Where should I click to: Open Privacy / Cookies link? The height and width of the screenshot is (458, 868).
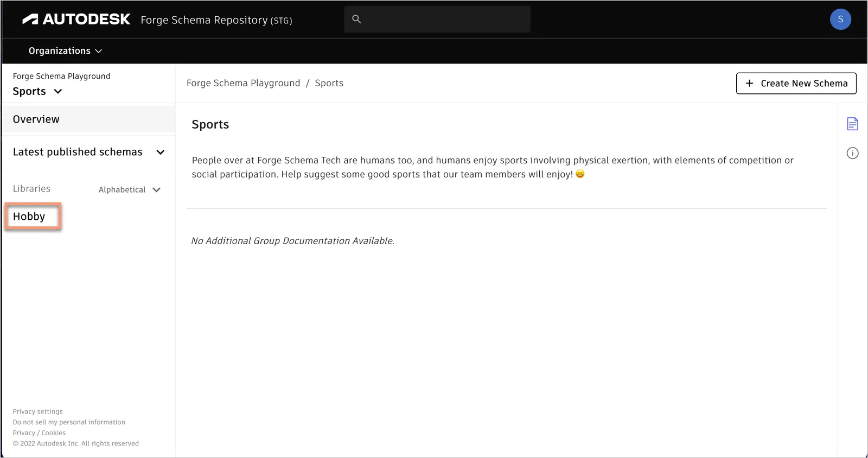(x=39, y=433)
